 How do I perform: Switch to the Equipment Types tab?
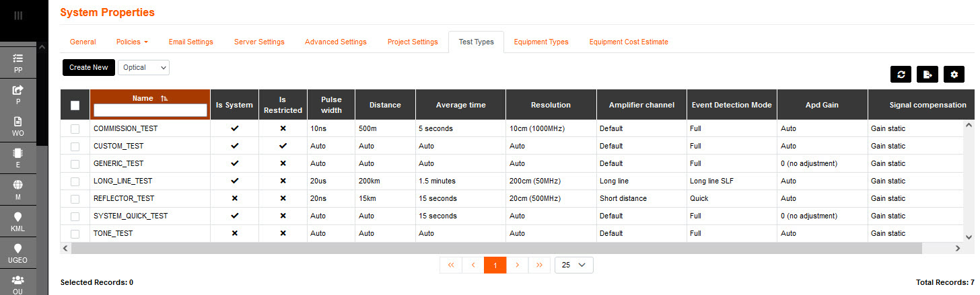pyautogui.click(x=540, y=42)
